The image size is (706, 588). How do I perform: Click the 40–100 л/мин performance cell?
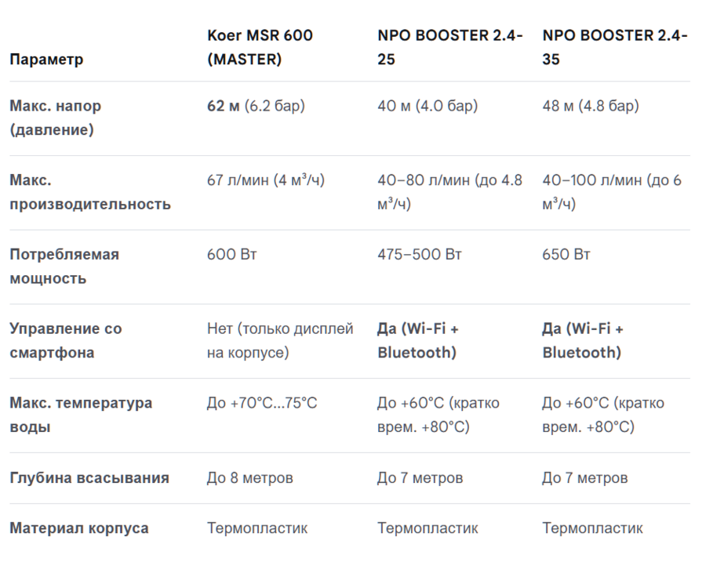tap(612, 192)
